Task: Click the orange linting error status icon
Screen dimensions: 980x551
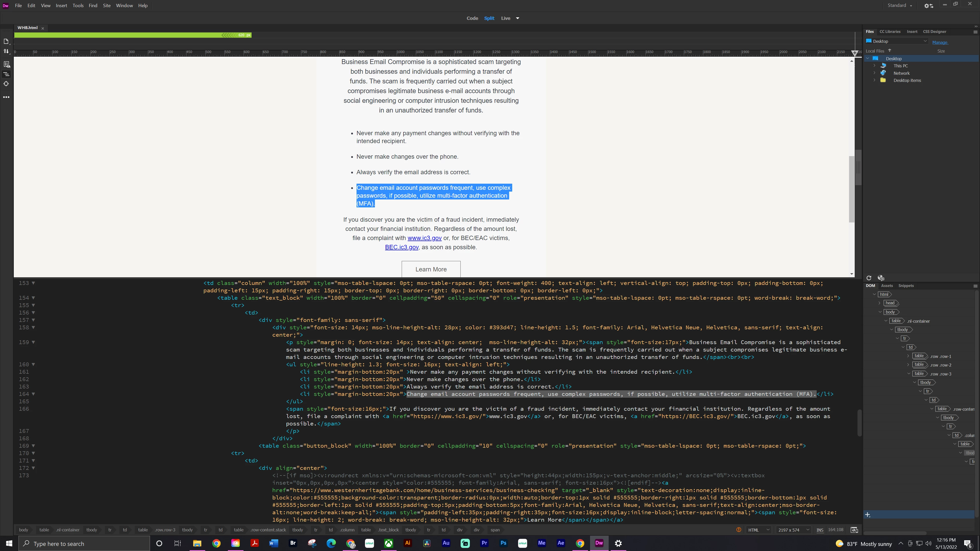Action: coord(739,530)
